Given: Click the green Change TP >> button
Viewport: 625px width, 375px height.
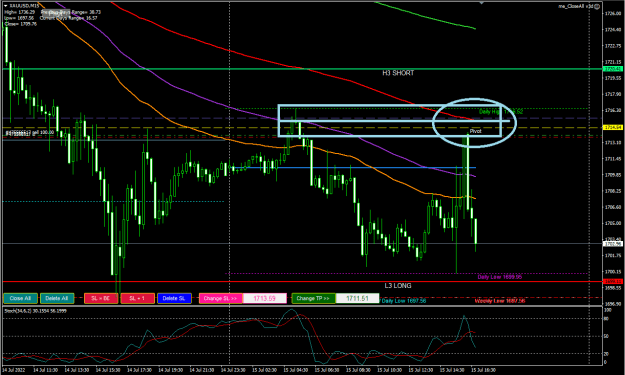Looking at the screenshot, I should (313, 298).
